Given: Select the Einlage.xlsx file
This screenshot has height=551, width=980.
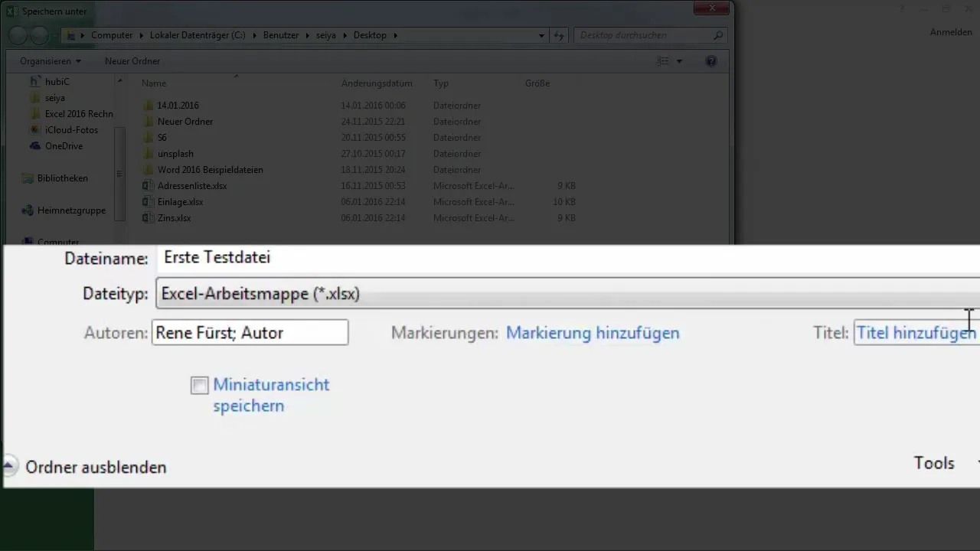Looking at the screenshot, I should (180, 202).
